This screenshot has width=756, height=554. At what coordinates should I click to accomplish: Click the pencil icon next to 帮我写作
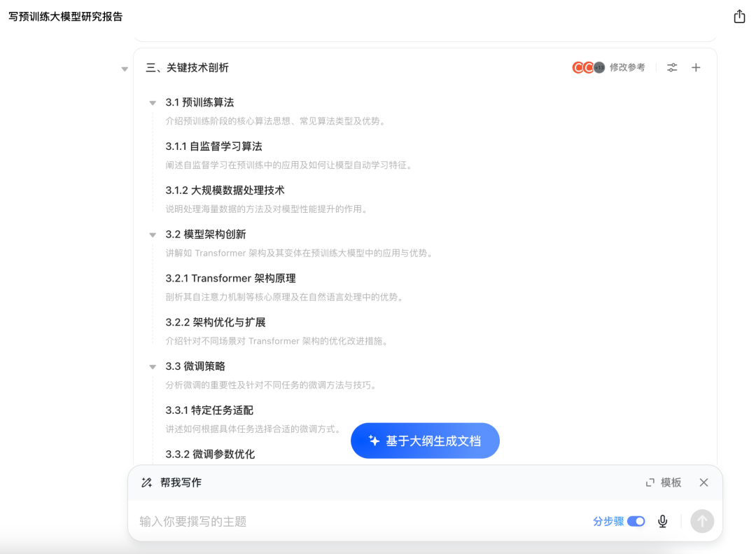[x=146, y=483]
